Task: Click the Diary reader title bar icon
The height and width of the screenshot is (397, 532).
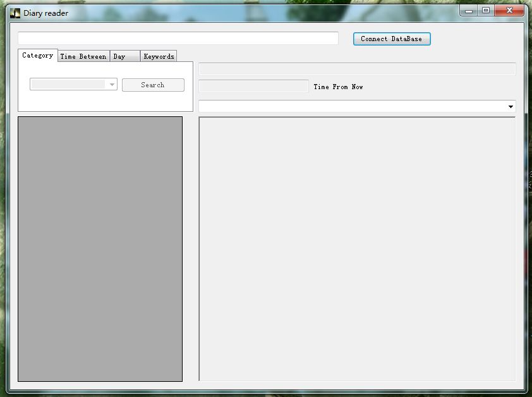Action: (x=15, y=13)
